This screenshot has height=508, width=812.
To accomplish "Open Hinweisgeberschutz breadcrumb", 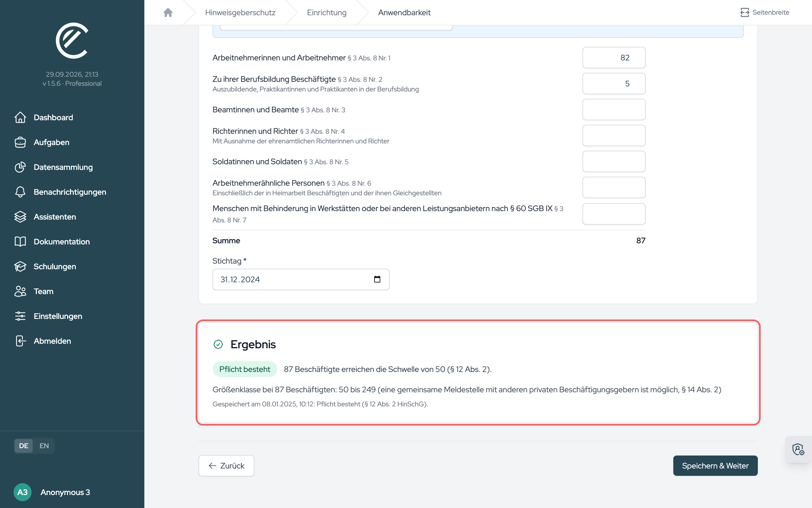I will [240, 12].
